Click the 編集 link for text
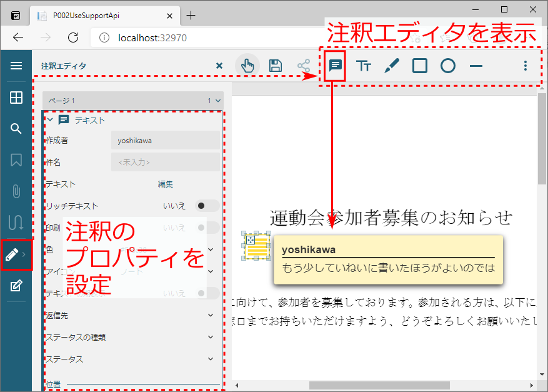 click(x=166, y=184)
